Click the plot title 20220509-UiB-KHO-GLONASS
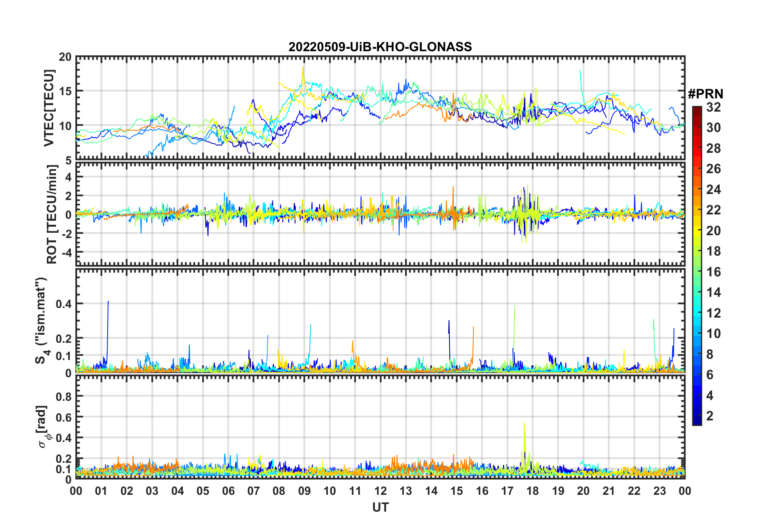This screenshot has width=761, height=532. click(x=380, y=47)
